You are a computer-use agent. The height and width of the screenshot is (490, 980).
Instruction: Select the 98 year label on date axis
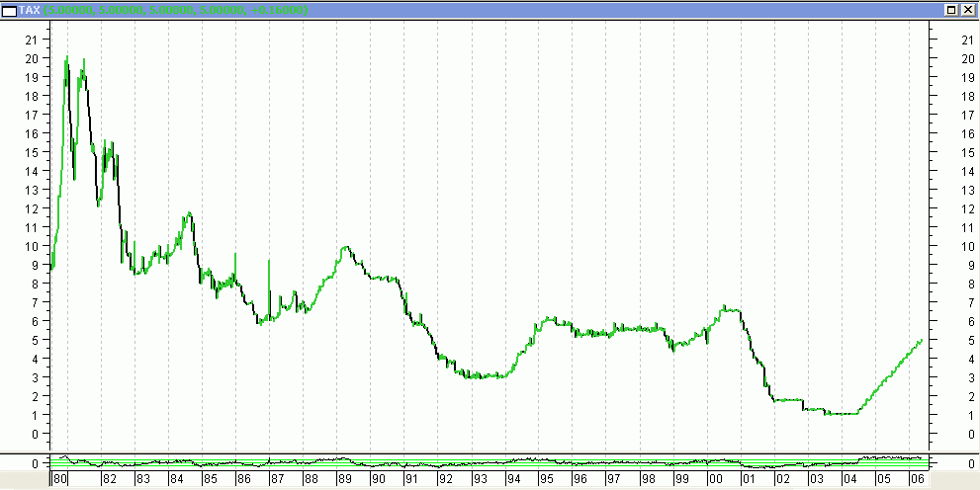click(648, 479)
